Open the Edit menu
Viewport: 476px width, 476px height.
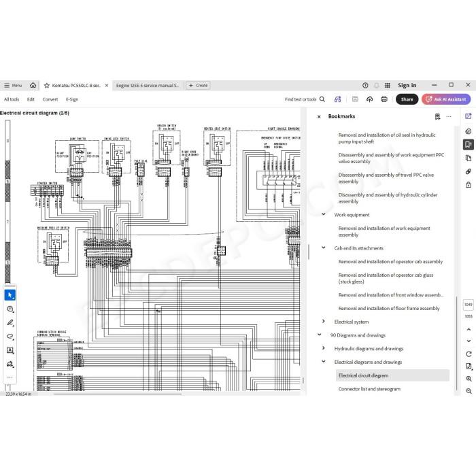(31, 99)
